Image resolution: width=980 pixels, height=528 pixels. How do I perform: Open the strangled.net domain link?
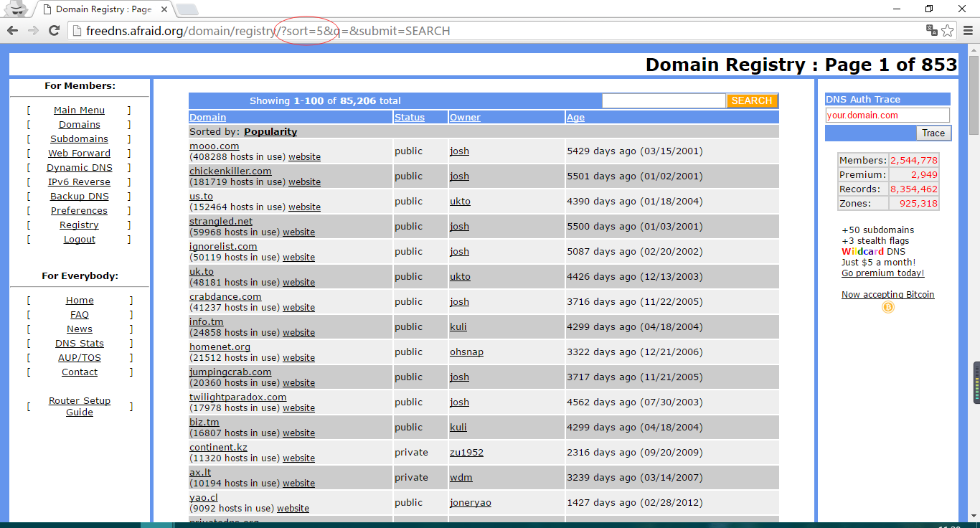[x=221, y=222]
